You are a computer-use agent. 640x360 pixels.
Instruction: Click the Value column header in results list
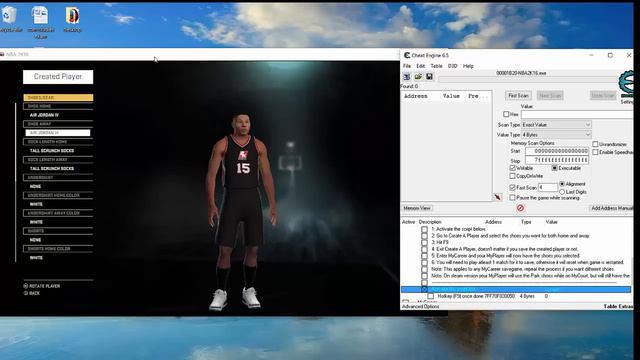(451, 96)
